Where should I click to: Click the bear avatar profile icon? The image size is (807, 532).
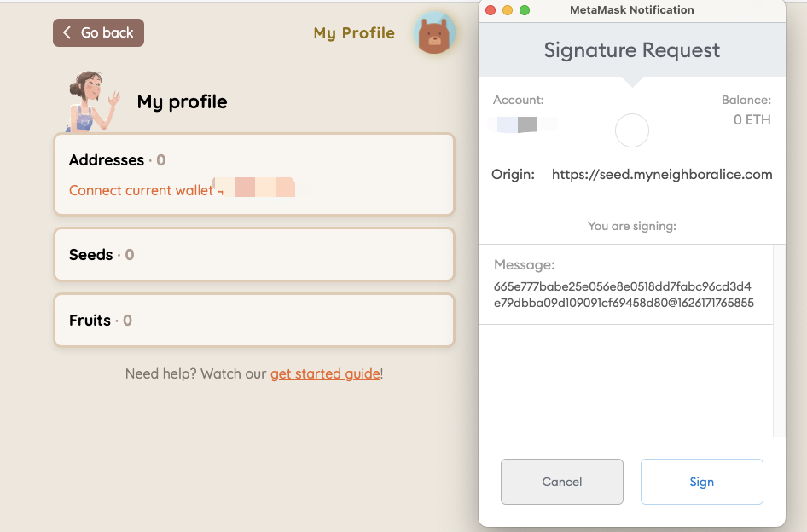(x=434, y=33)
